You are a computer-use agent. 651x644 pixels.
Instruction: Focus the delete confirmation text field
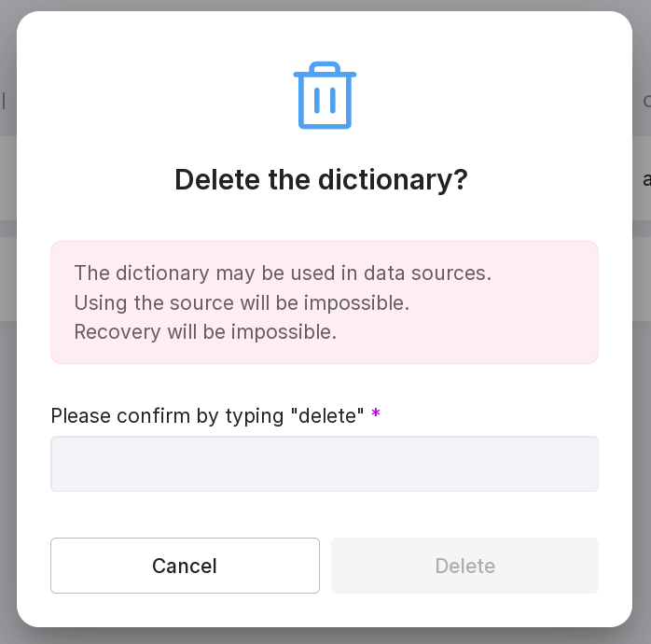click(325, 464)
